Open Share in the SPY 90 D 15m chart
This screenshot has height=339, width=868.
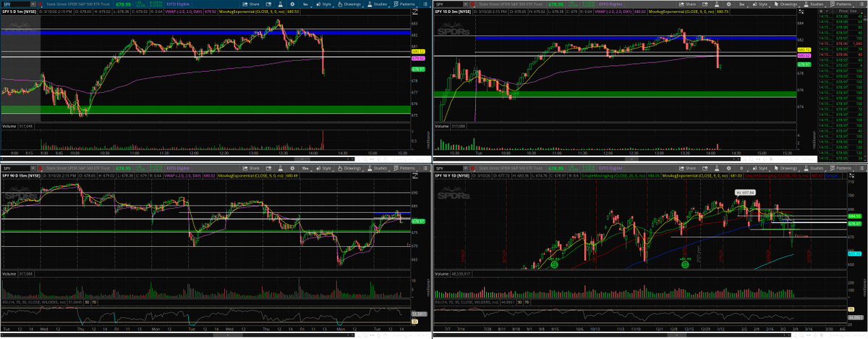point(251,169)
